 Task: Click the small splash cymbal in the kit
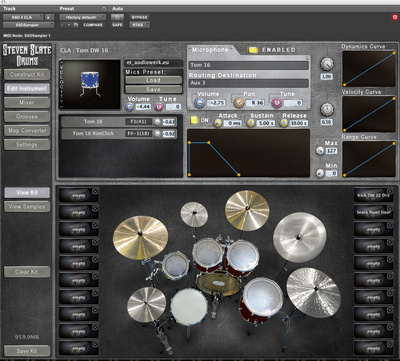coord(194,214)
